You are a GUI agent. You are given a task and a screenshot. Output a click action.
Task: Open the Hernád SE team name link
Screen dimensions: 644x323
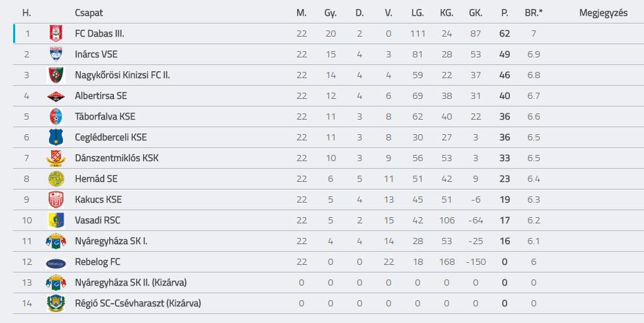click(x=96, y=178)
